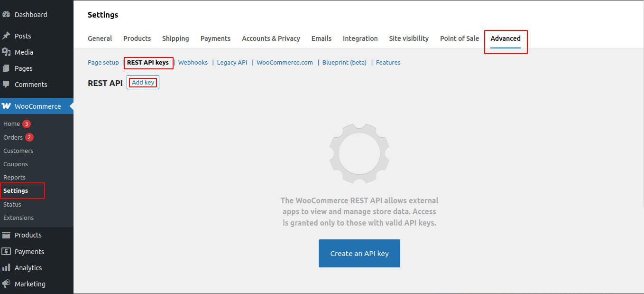Go to the Legacy API link
Image resolution: width=644 pixels, height=294 pixels.
pos(232,63)
